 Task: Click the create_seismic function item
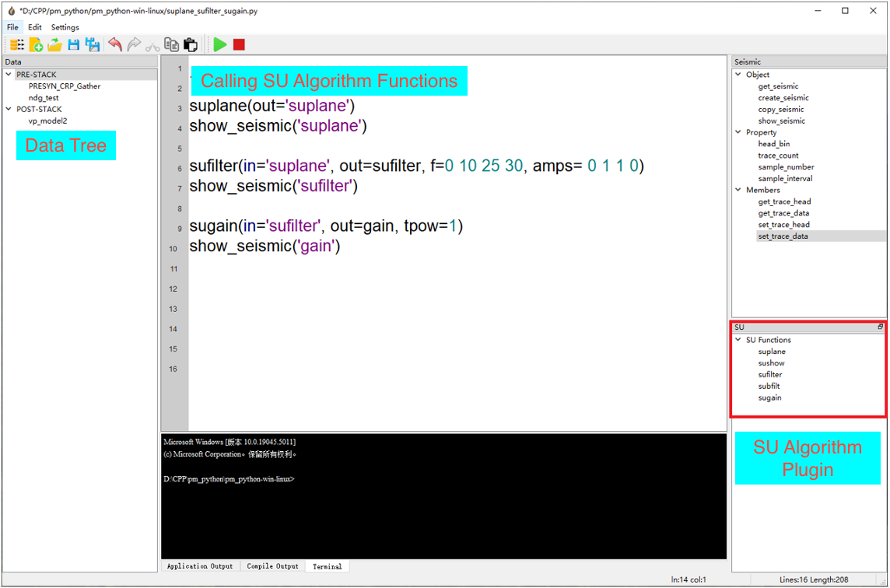pyautogui.click(x=783, y=98)
